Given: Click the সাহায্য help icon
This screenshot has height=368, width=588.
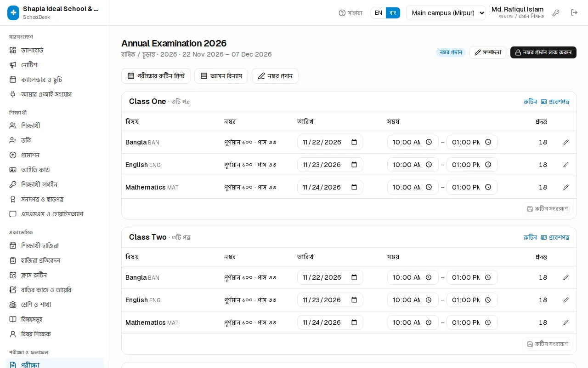Looking at the screenshot, I should [342, 13].
